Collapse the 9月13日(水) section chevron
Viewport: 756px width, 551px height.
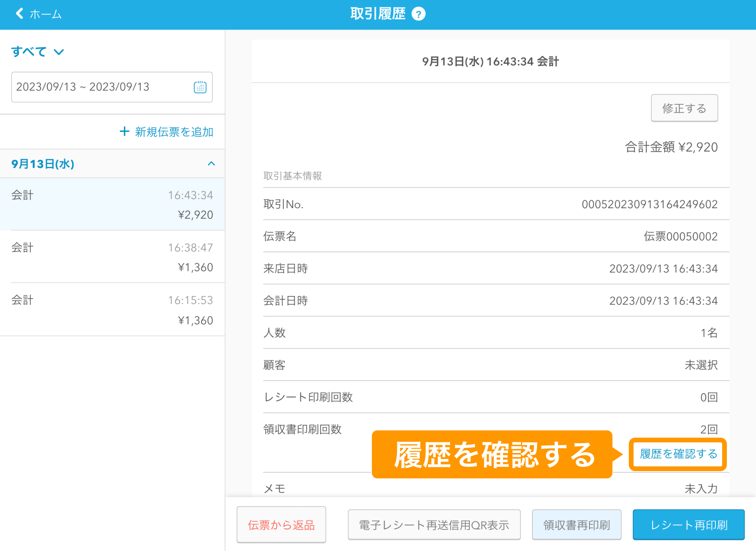click(211, 164)
